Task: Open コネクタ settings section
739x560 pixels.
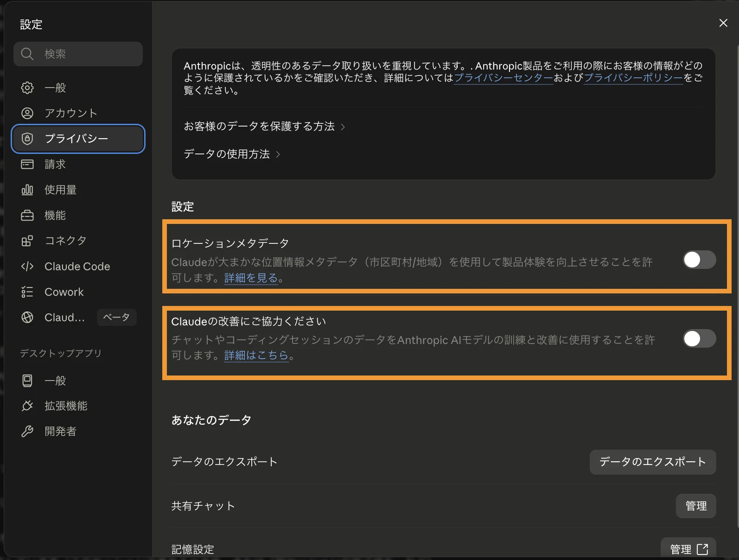Action: point(78,241)
